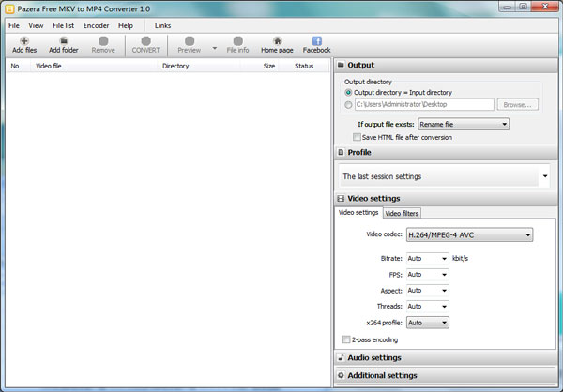Open the File menu
563x392 pixels.
[14, 25]
